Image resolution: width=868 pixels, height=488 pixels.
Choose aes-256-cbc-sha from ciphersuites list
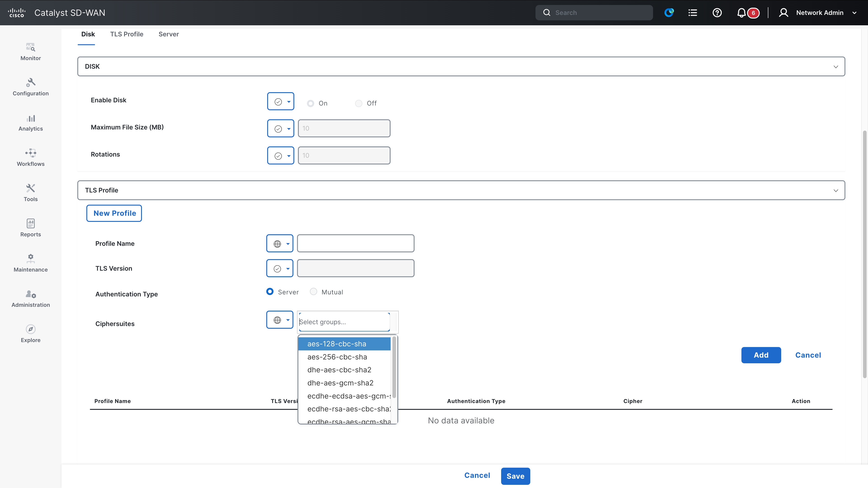(337, 357)
